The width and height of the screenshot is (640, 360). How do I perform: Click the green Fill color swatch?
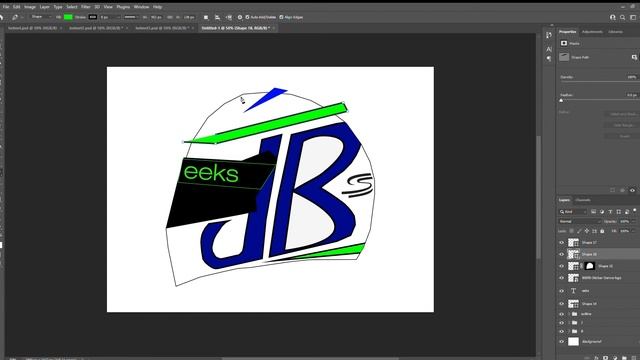click(68, 17)
